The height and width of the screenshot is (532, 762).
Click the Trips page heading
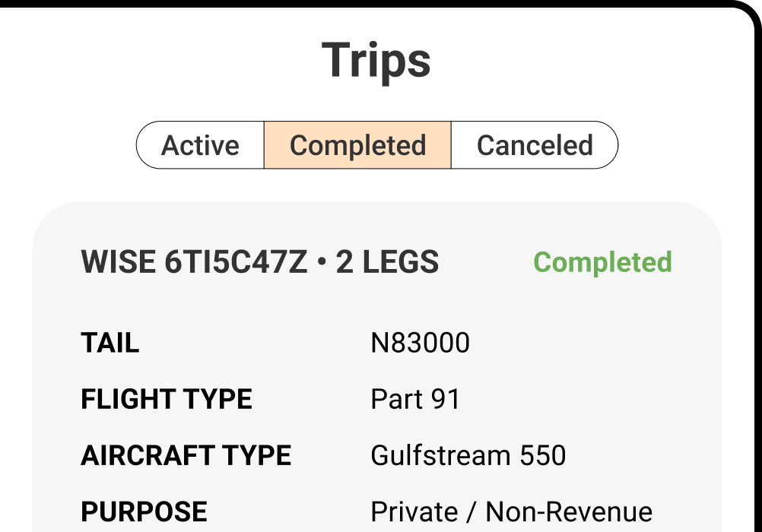(376, 60)
